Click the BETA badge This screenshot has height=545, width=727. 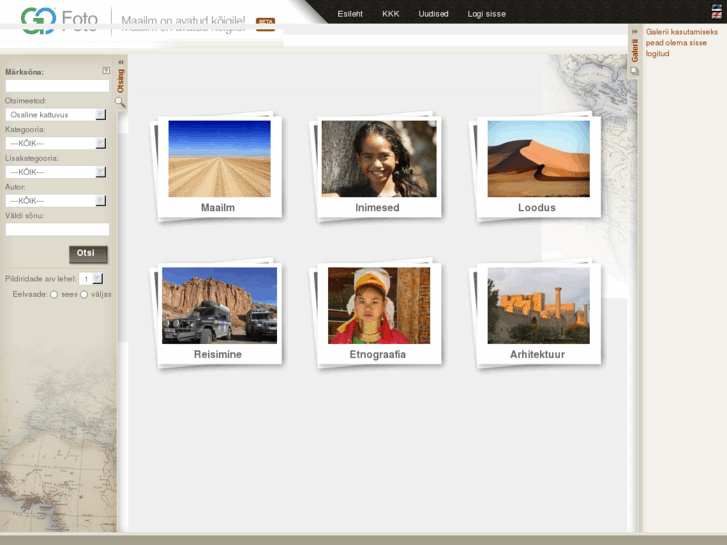(265, 24)
